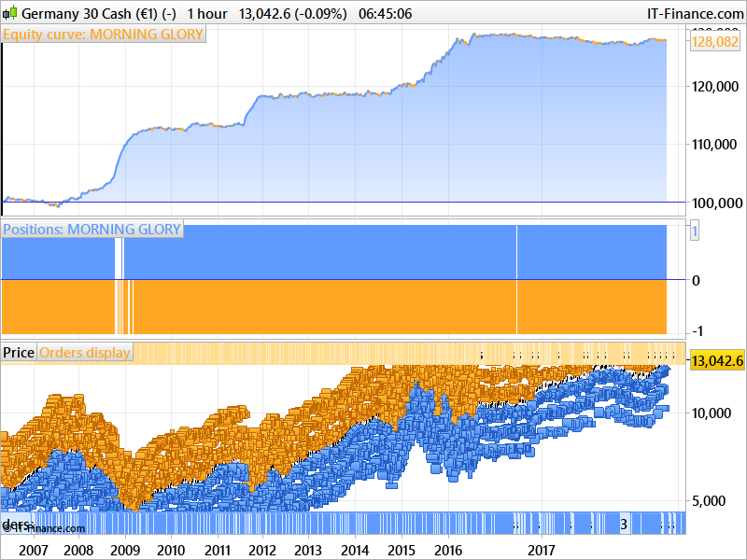Click the 10,000 level on price axis
This screenshot has height=560, width=747.
712,413
